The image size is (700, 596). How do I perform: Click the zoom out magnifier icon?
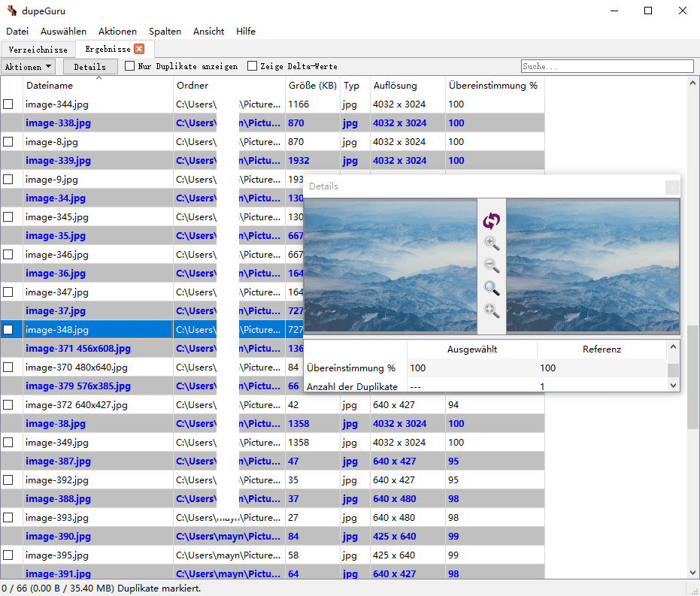491,265
